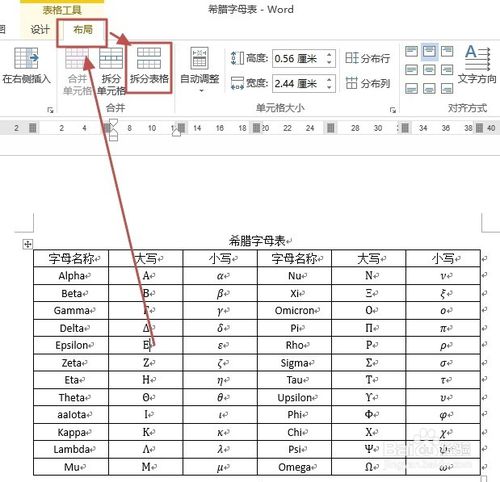Click the Beta cell
The width and height of the screenshot is (500, 482).
coord(71,293)
